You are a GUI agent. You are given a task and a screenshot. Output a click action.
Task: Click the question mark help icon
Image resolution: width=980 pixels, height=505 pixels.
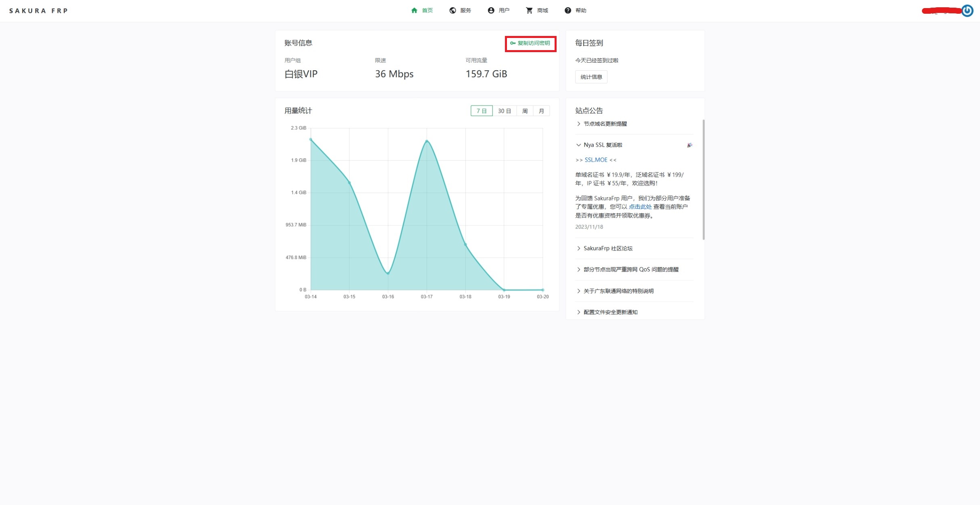coord(568,11)
